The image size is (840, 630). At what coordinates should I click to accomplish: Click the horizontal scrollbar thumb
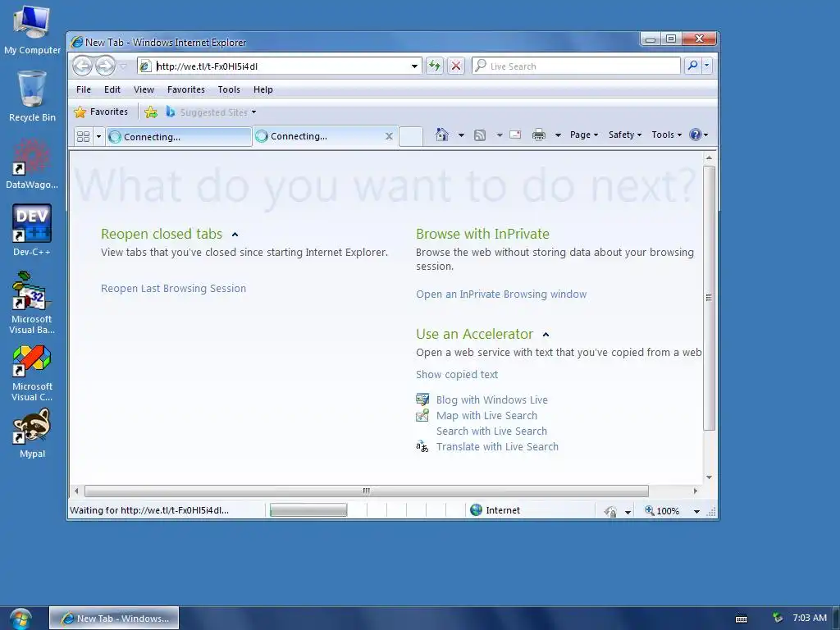click(367, 491)
